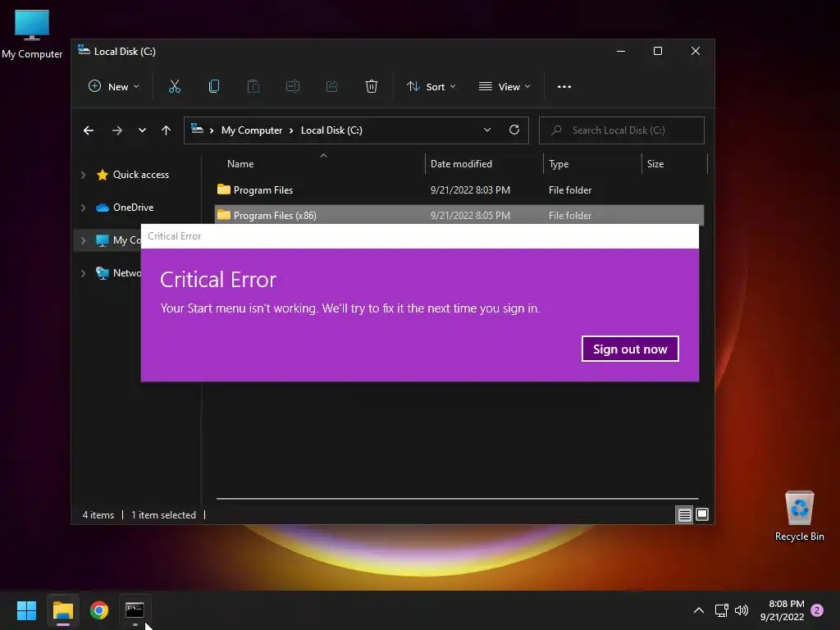Click the Share icon in toolbar
The width and height of the screenshot is (840, 630).
[332, 86]
